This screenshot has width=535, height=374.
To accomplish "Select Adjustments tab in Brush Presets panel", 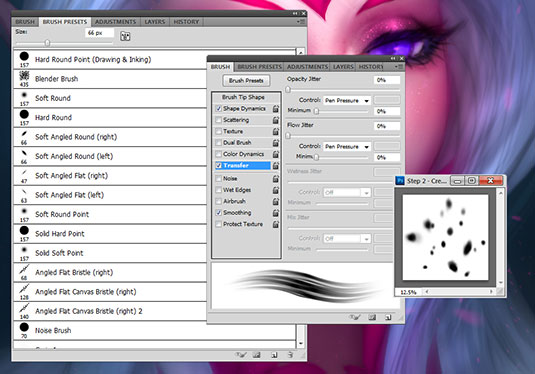I will (x=116, y=22).
